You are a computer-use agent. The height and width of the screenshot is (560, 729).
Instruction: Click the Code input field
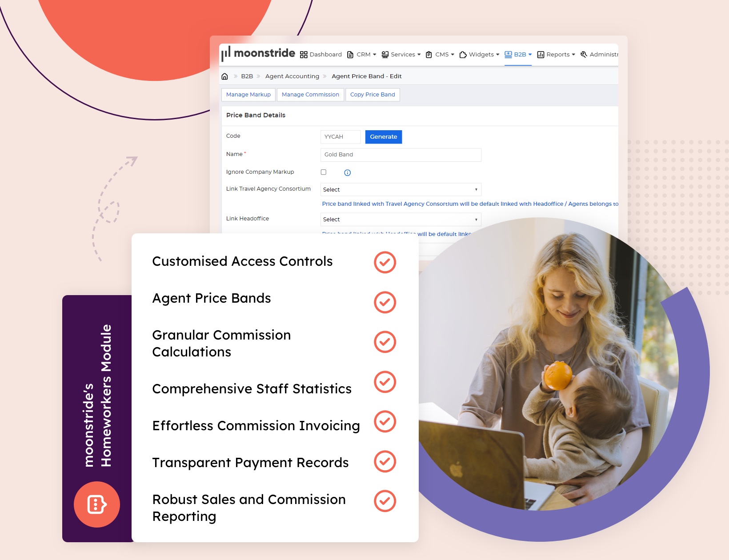click(x=340, y=137)
